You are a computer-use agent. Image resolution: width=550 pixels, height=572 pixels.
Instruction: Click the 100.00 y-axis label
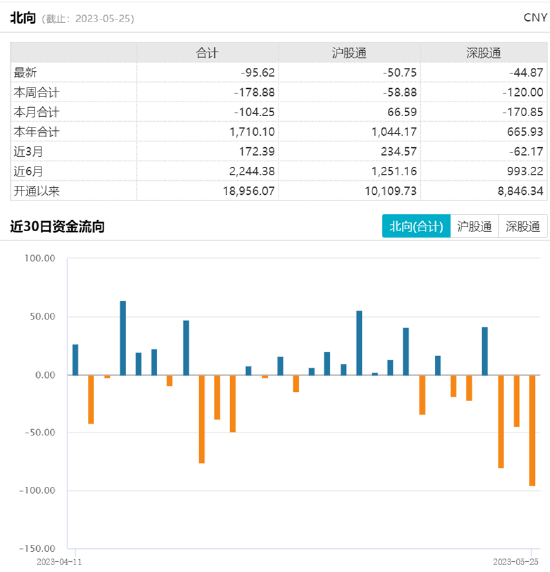[40, 258]
